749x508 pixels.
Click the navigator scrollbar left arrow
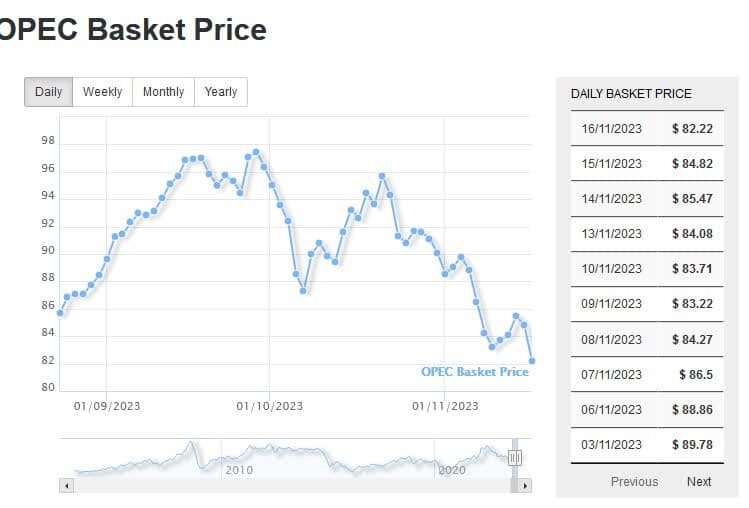(67, 485)
